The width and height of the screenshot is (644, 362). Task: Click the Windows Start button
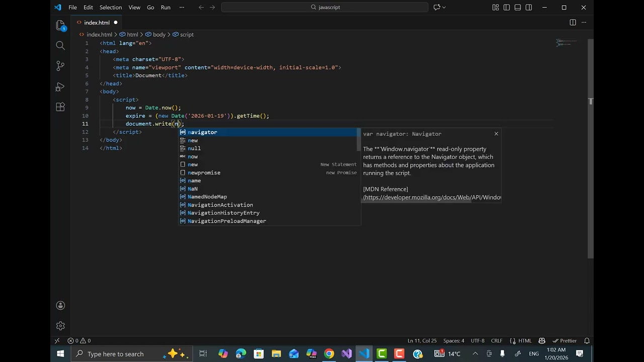tap(60, 354)
